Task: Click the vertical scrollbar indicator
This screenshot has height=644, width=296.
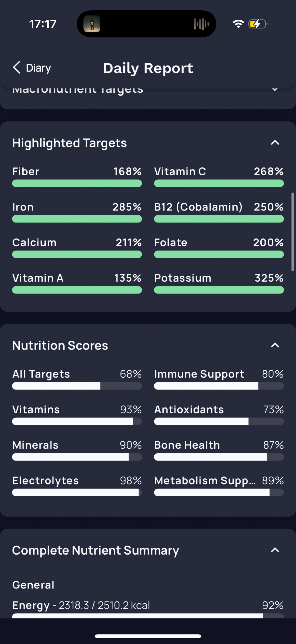Action: tap(292, 232)
